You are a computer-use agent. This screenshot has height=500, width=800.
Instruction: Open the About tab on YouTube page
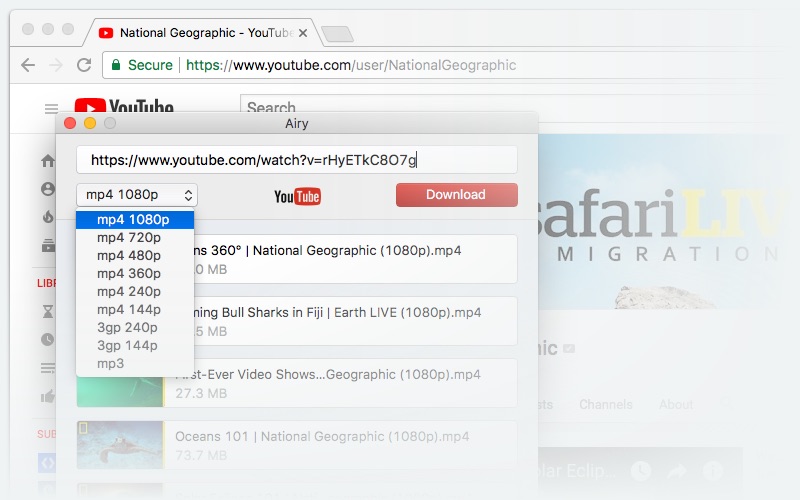676,405
